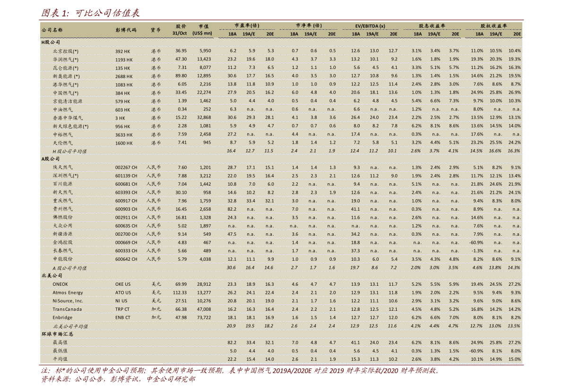Select the 股息收益率 column header
Image resolution: width=563 pixels, height=392 pixels.
(432, 26)
